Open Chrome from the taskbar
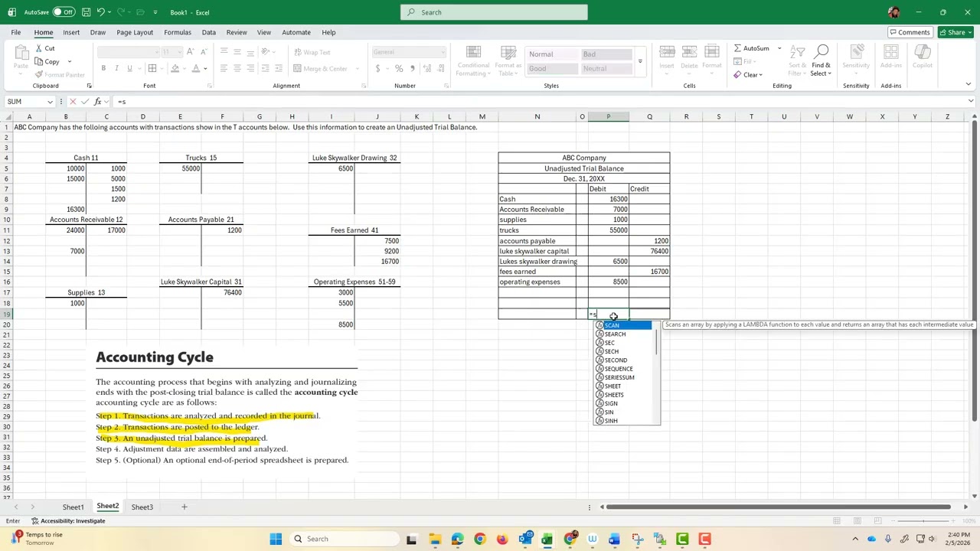This screenshot has height=551, width=980. tap(479, 539)
